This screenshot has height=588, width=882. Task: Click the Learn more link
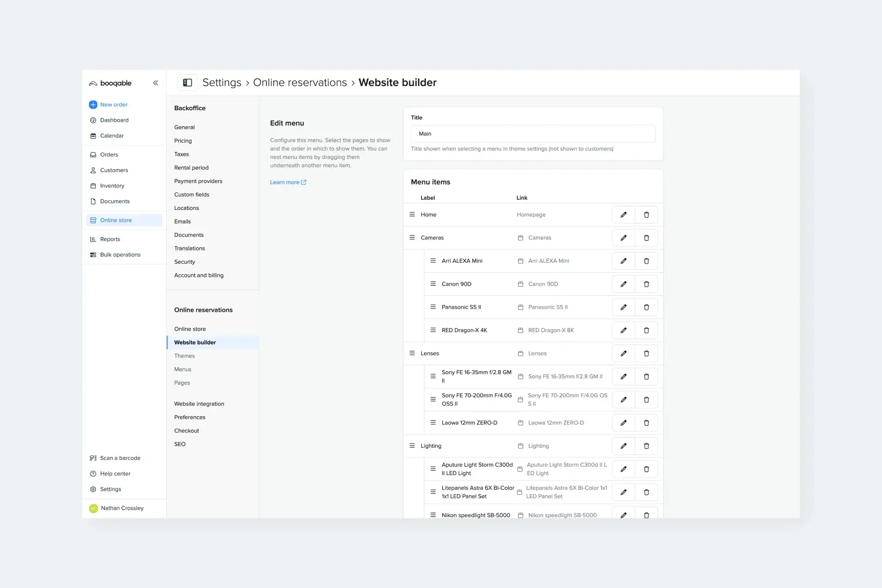(x=285, y=182)
